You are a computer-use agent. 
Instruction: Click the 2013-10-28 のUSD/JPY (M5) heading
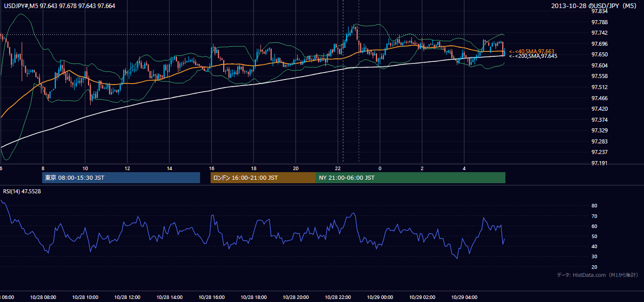point(595,6)
